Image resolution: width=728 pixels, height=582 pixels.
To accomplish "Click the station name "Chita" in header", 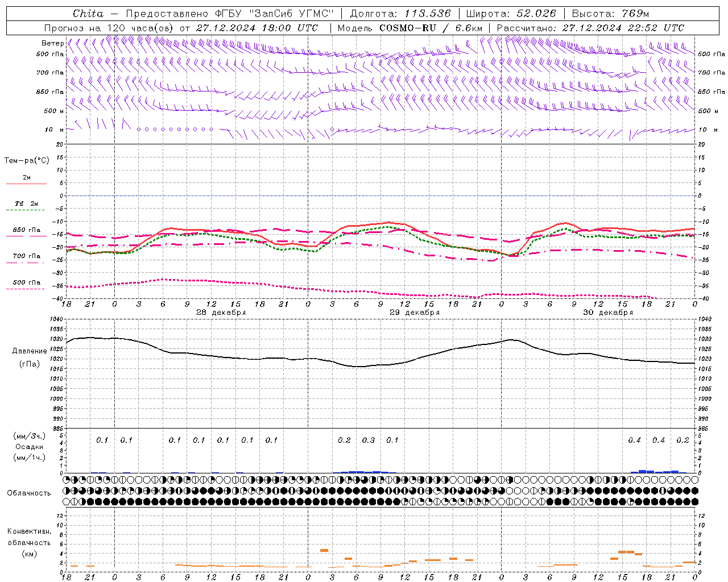I will 88,14.
